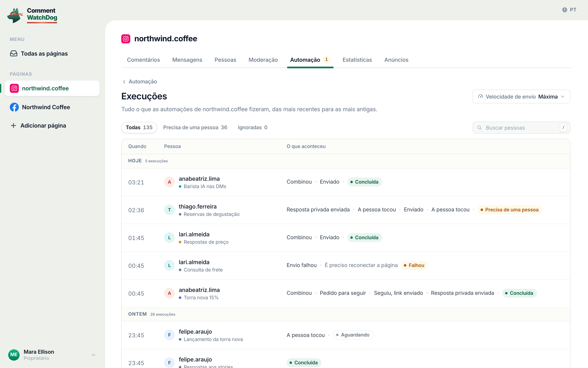Click the T avatar for thiago.ferreira
The height and width of the screenshot is (368, 588).
(169, 210)
